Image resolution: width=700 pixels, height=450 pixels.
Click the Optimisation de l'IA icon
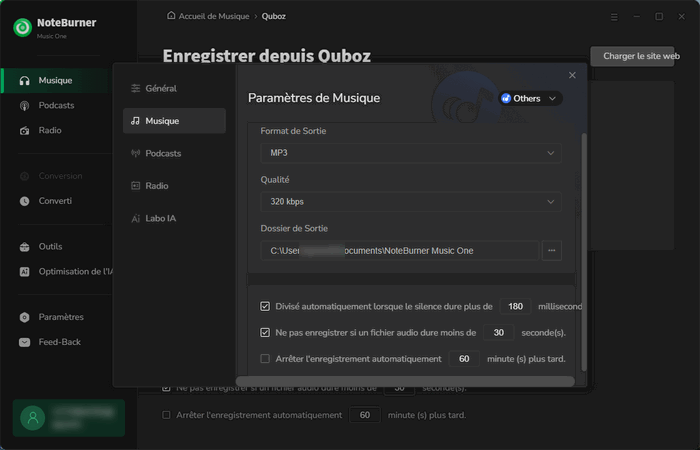point(25,272)
